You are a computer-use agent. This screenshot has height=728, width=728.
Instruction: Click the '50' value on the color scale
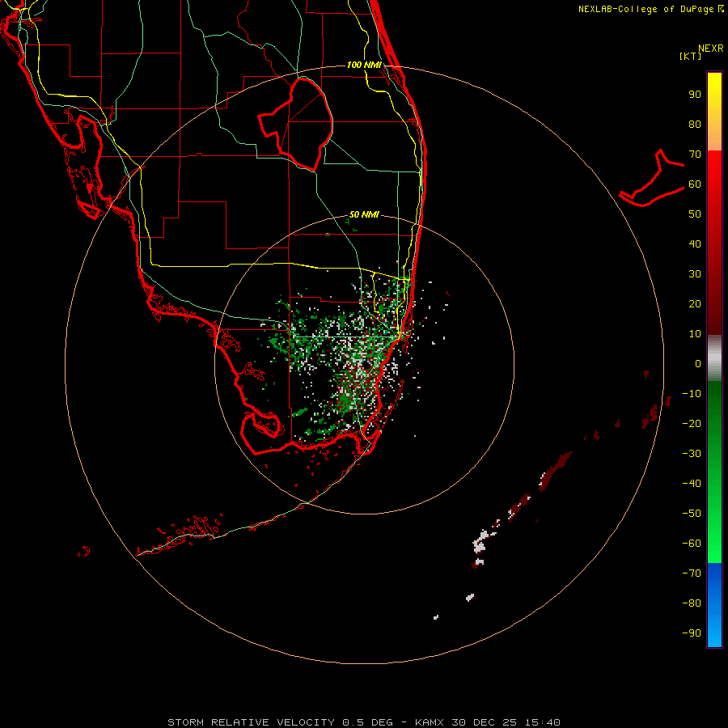pyautogui.click(x=695, y=214)
